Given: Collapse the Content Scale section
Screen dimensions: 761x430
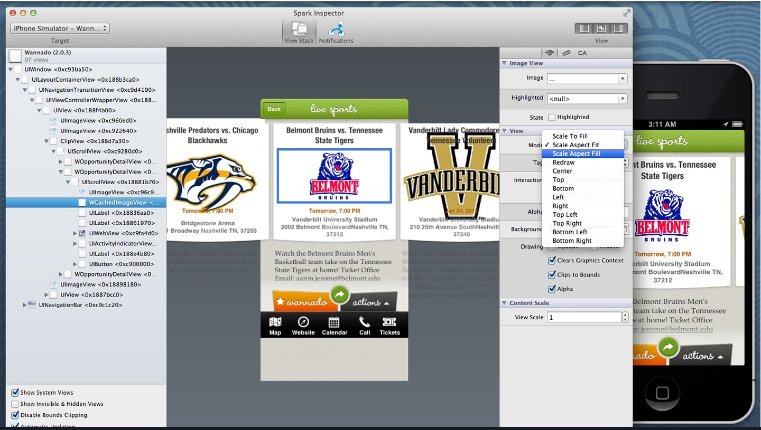Looking at the screenshot, I should [504, 303].
